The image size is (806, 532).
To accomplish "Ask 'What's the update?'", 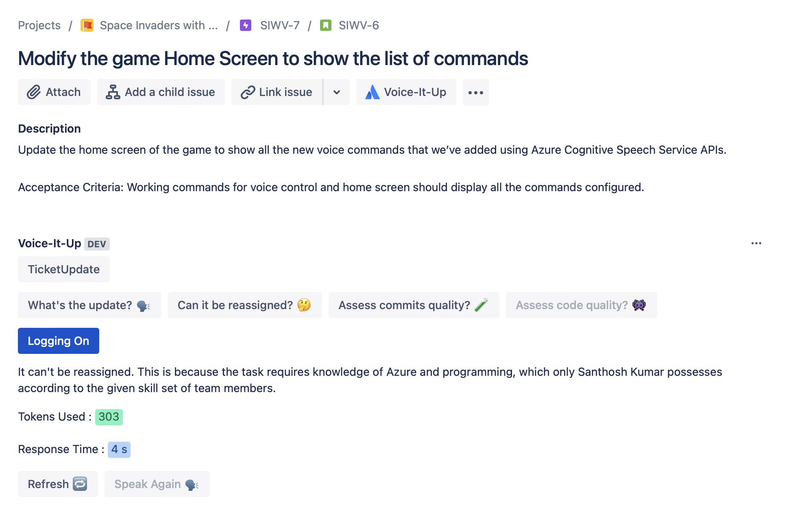I will pyautogui.click(x=89, y=305).
